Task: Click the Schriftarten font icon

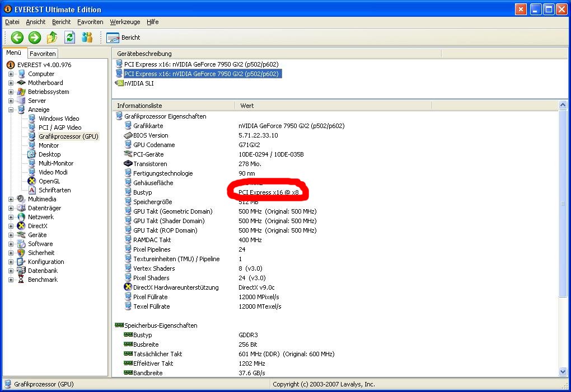Action: click(x=32, y=190)
